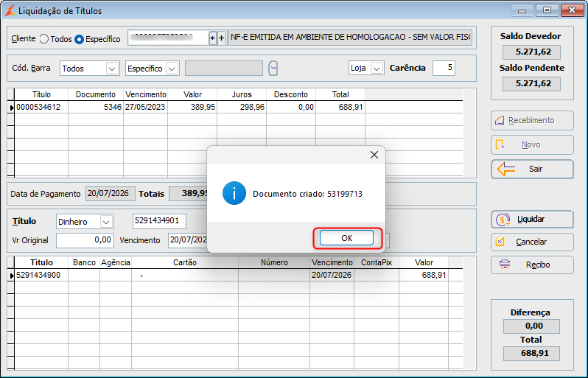Click the Cancelar icon button
This screenshot has height=378, width=588.
532,242
